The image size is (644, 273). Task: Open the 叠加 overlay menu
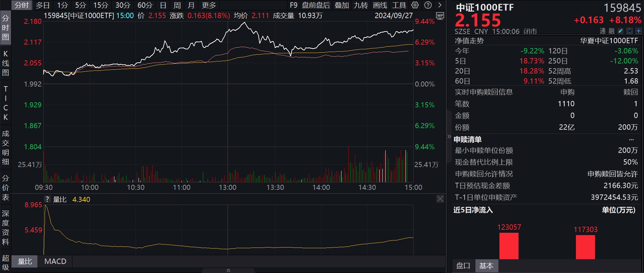pyautogui.click(x=342, y=5)
